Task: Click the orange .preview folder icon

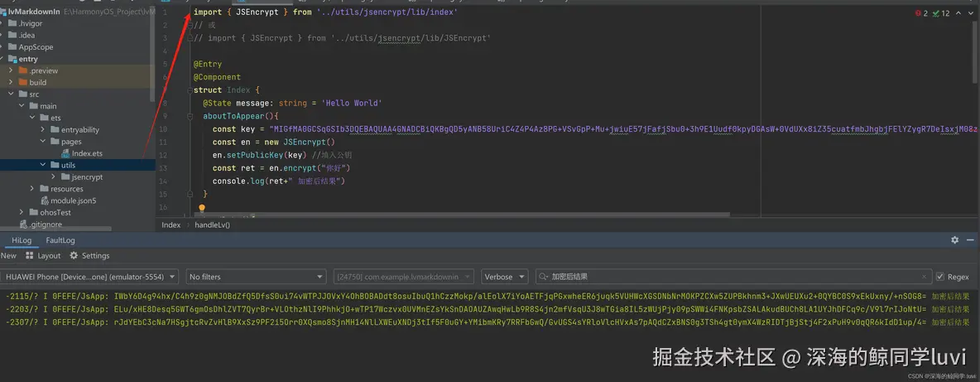Action: point(23,70)
